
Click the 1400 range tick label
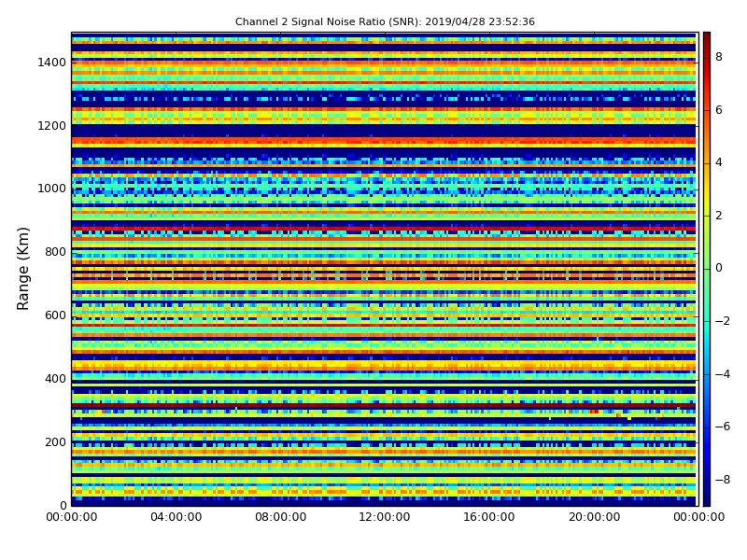[51, 63]
